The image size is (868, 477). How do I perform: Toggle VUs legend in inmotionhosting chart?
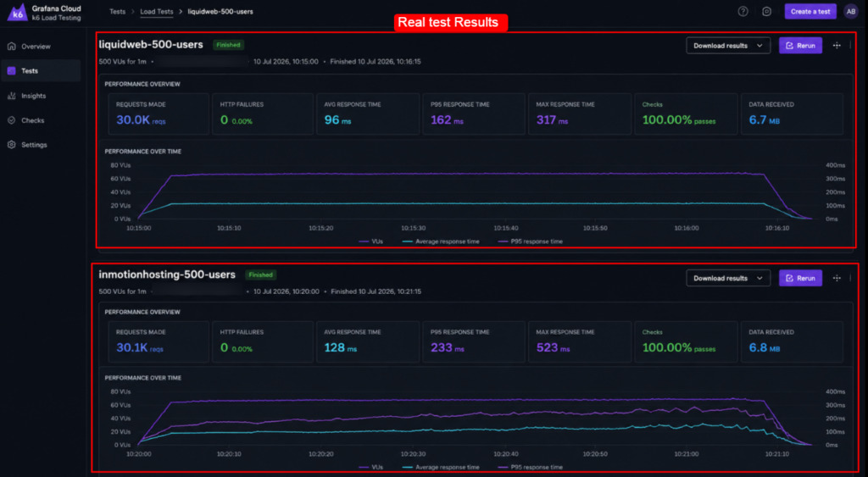tap(371, 467)
